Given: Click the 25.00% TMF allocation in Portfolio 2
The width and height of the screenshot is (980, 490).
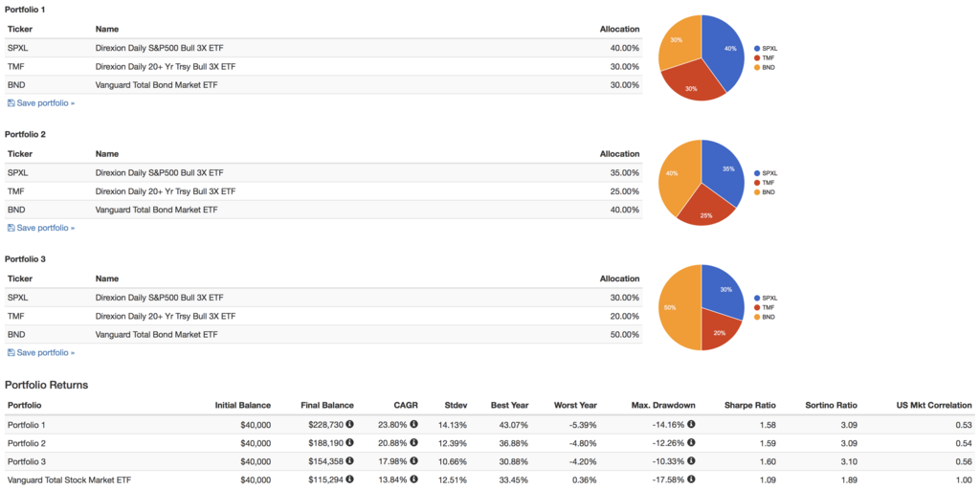Looking at the screenshot, I should pyautogui.click(x=625, y=191).
